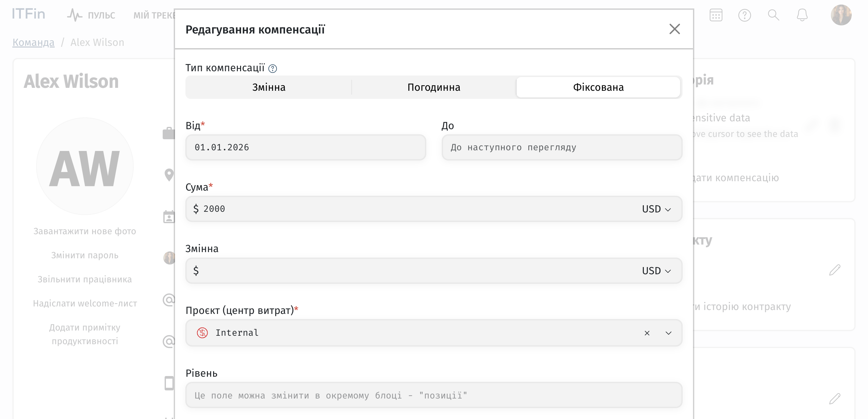The width and height of the screenshot is (868, 419).
Task: Go to Команда breadcrumb link
Action: tap(34, 42)
